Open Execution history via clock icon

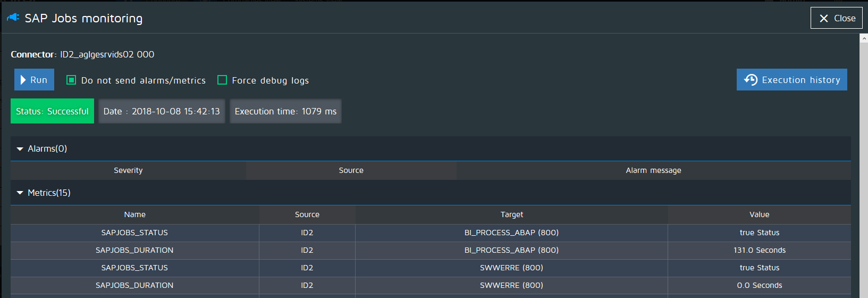751,80
